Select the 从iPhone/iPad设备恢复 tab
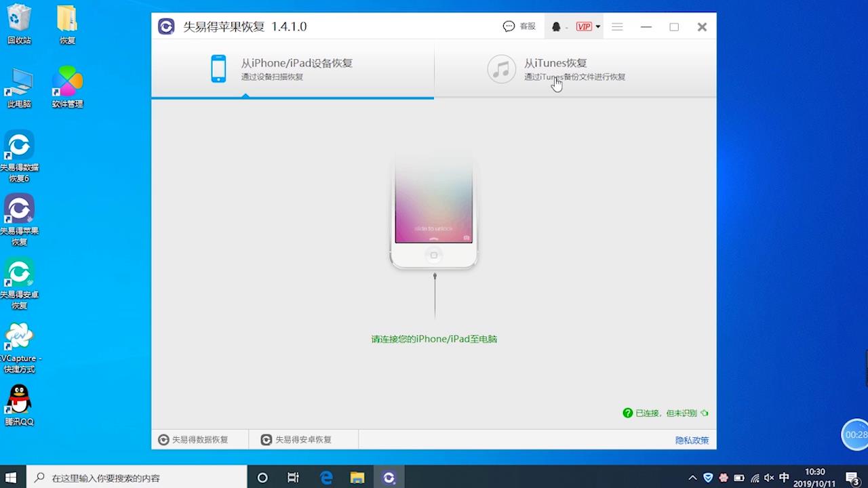Viewport: 868px width, 488px height. point(292,69)
